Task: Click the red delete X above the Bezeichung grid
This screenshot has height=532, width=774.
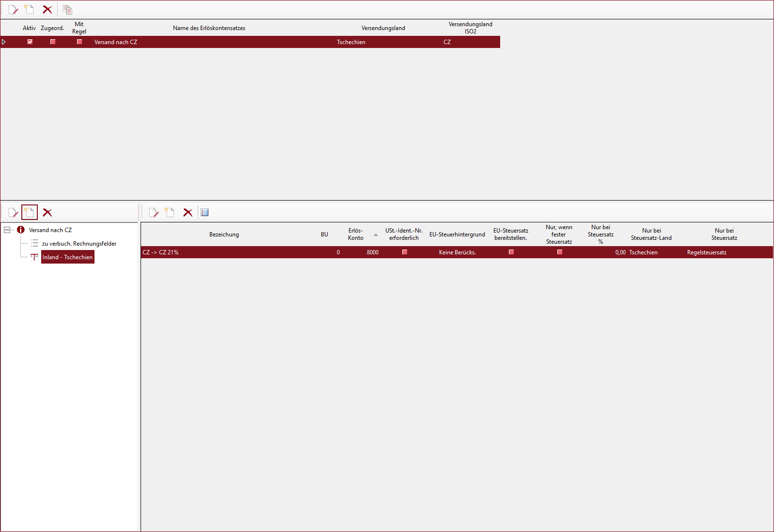Action: pos(188,213)
